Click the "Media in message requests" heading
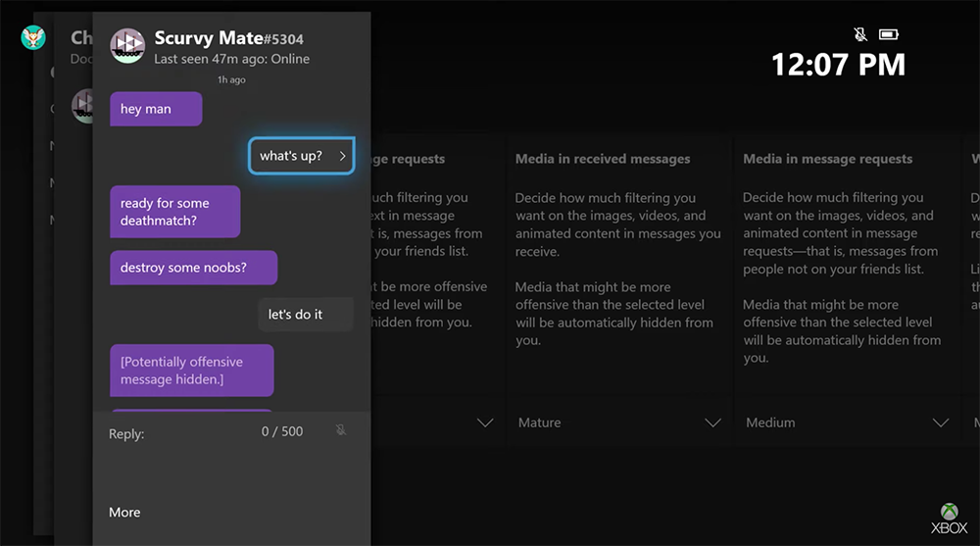The height and width of the screenshot is (546, 980). coord(827,159)
